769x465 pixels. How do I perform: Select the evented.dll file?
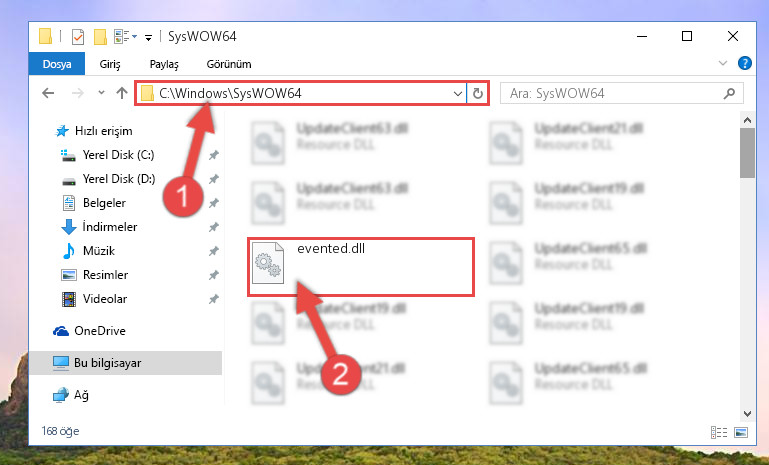(361, 267)
